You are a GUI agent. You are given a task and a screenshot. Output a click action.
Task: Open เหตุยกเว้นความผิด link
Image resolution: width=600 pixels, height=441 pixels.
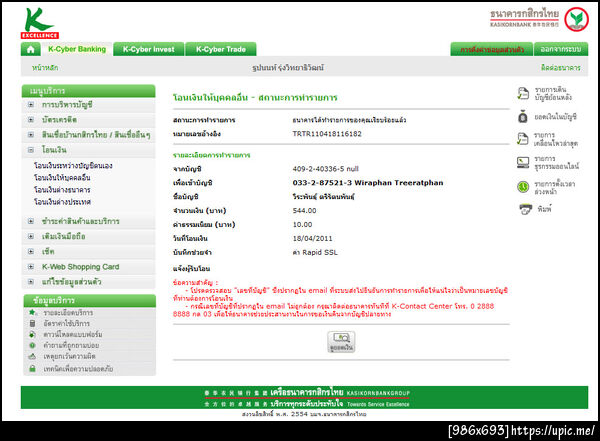click(x=69, y=356)
